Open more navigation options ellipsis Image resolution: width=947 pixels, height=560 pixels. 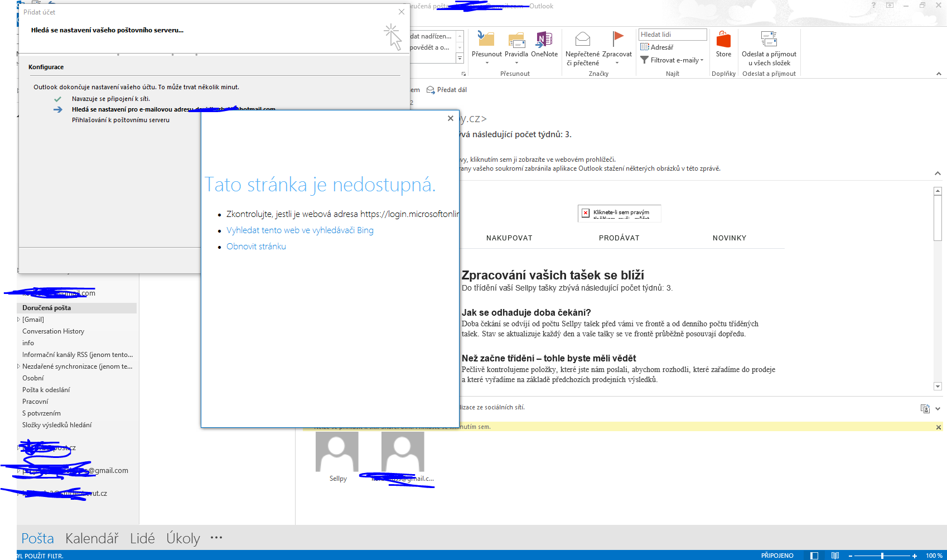pyautogui.click(x=216, y=538)
